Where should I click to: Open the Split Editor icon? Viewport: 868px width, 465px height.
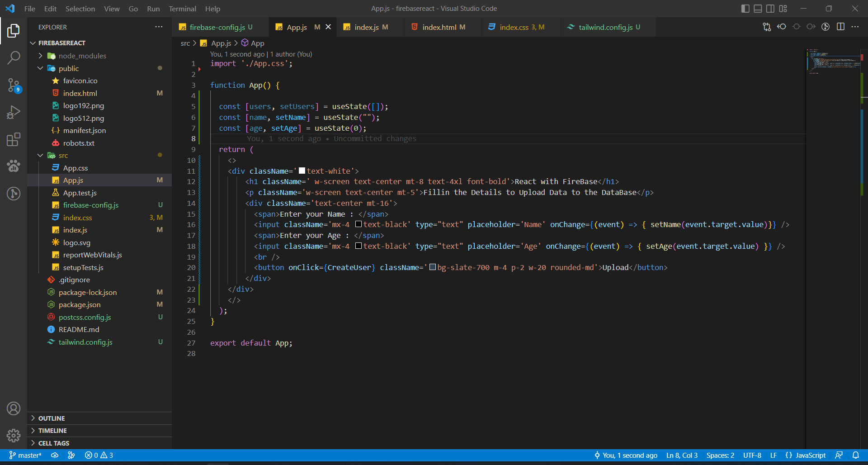click(x=841, y=27)
